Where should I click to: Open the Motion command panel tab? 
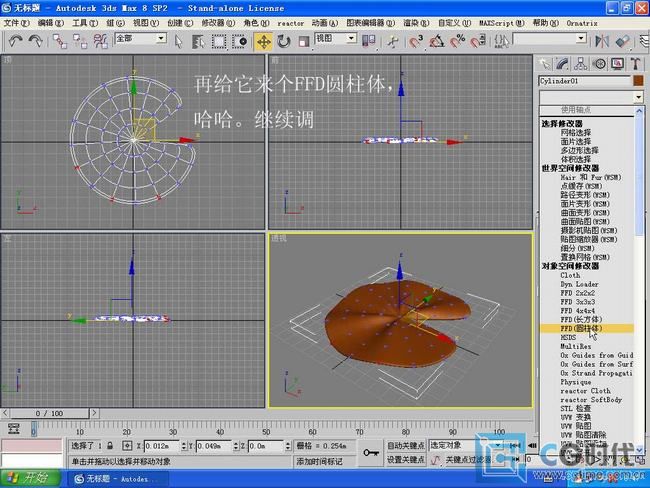coord(599,64)
